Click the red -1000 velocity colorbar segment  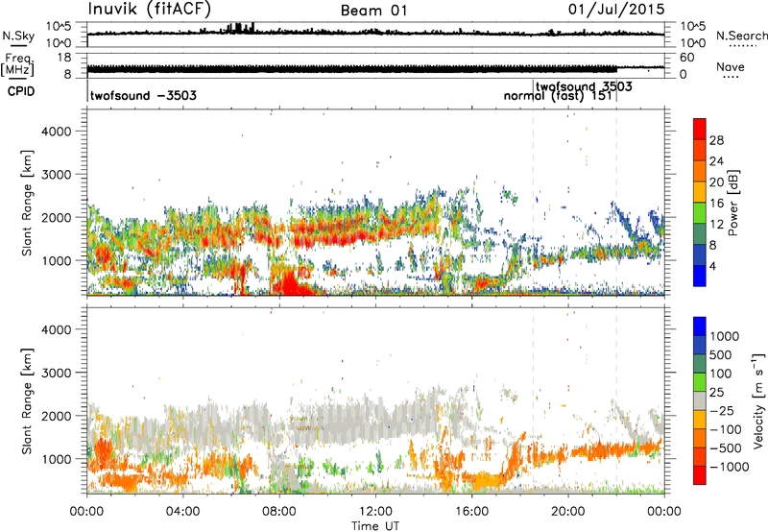[700, 475]
